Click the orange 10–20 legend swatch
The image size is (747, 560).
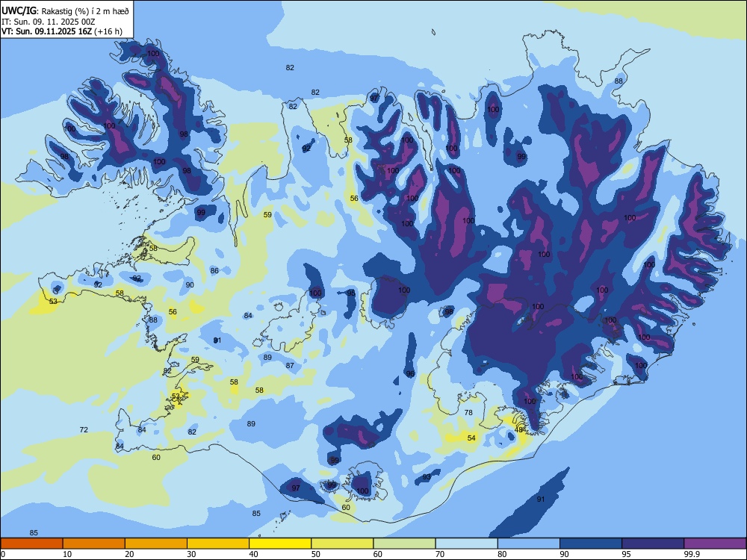[x=94, y=544]
